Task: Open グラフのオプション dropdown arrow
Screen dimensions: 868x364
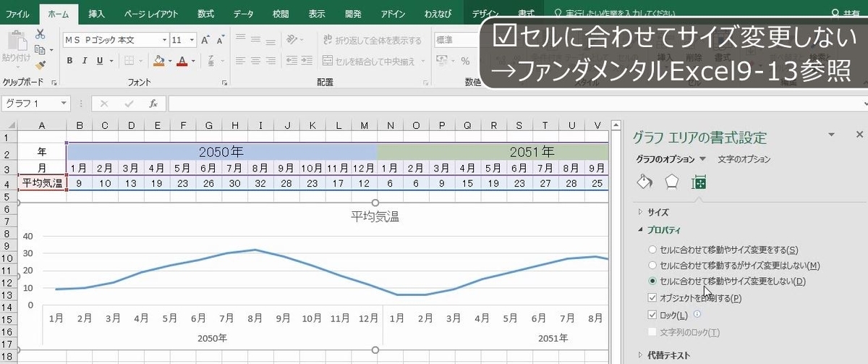Action: pos(702,159)
